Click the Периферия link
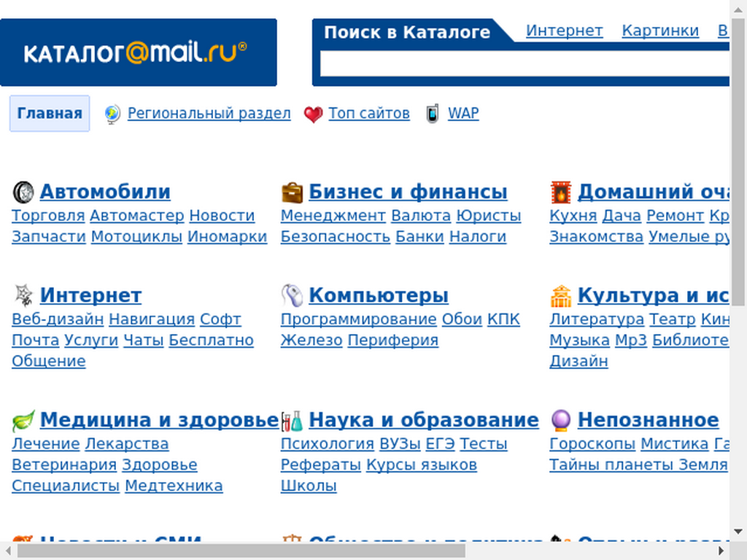Viewport: 747px width, 560px height. click(393, 341)
